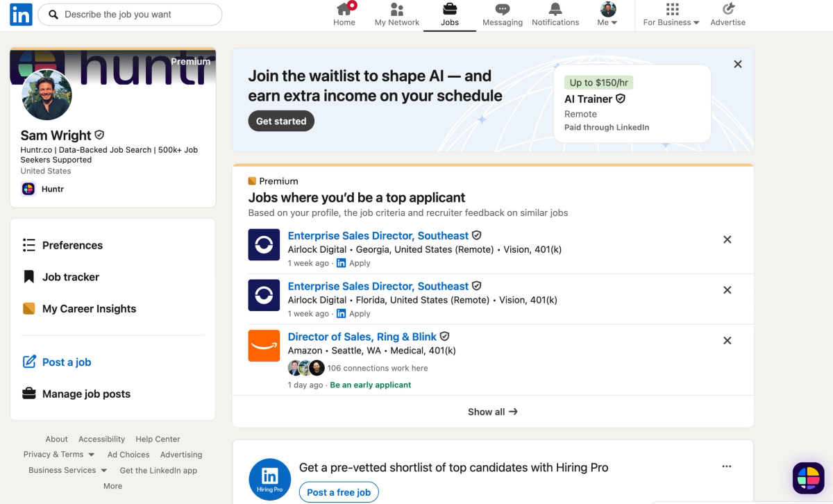
Task: Dismiss the AI Trainer banner
Action: click(x=738, y=64)
